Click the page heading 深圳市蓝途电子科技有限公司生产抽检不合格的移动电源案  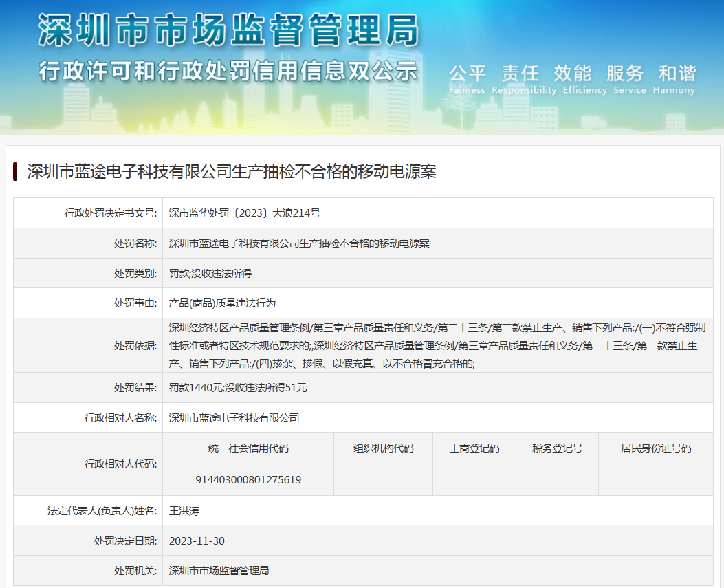pos(231,171)
